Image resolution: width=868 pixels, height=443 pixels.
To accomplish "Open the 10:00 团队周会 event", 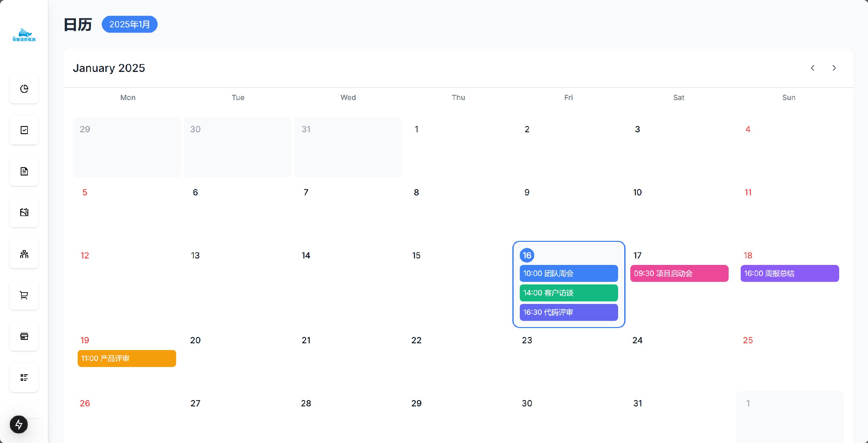I will pyautogui.click(x=568, y=273).
